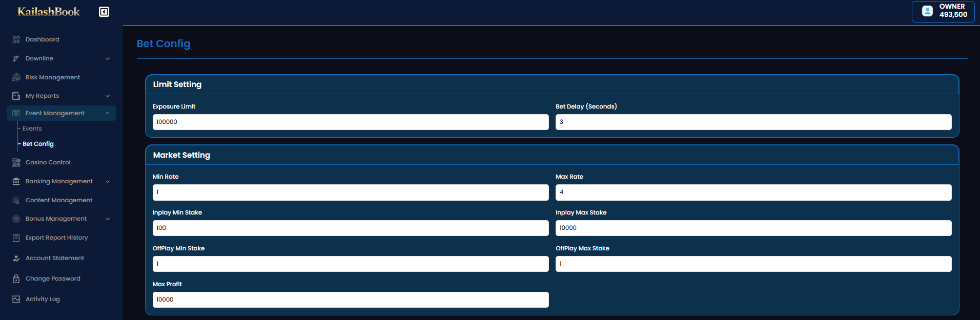
Task: Click the Change Password lock icon
Action: coord(16,279)
